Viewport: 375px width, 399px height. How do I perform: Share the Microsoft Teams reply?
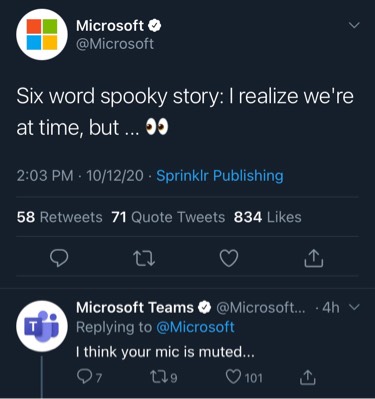(x=307, y=377)
